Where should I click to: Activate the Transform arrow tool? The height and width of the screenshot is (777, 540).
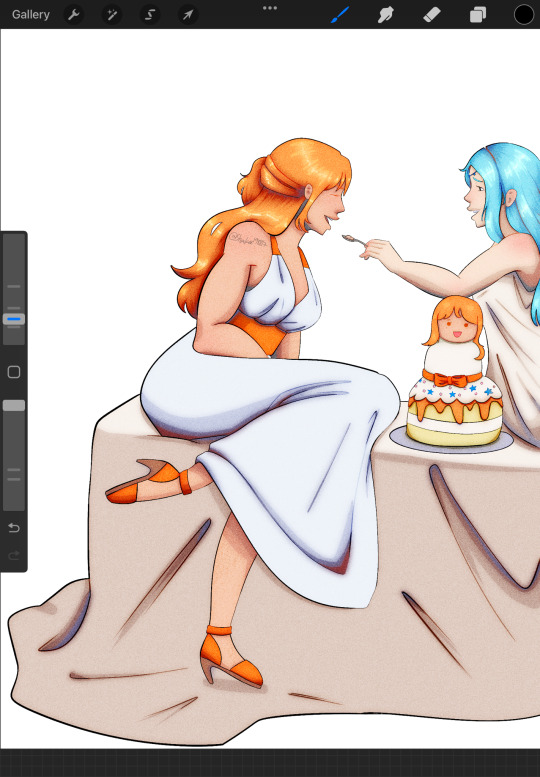[x=188, y=15]
